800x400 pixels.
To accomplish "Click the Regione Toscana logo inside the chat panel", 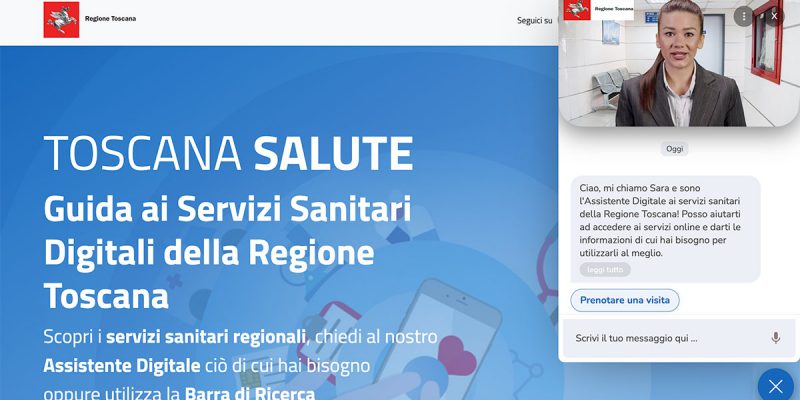I will pos(599,10).
